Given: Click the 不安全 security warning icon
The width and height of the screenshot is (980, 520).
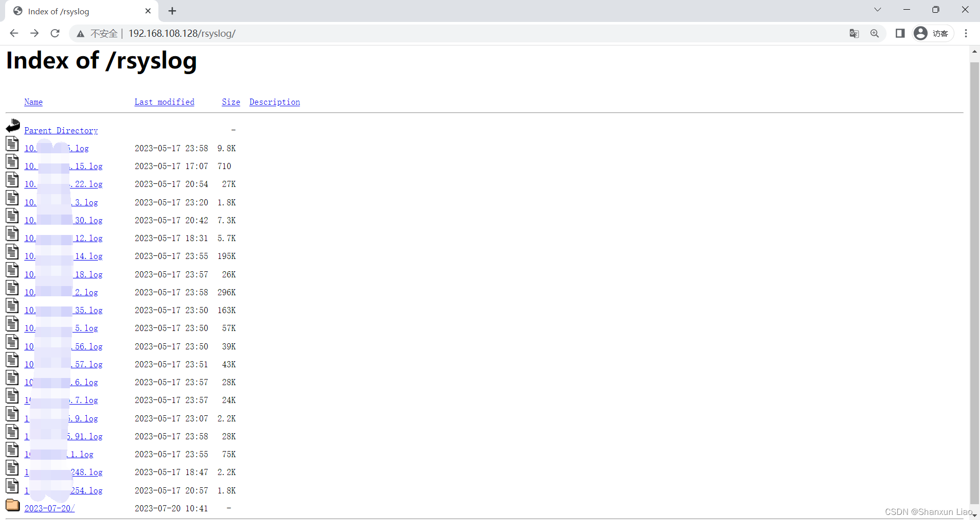Looking at the screenshot, I should (x=80, y=33).
